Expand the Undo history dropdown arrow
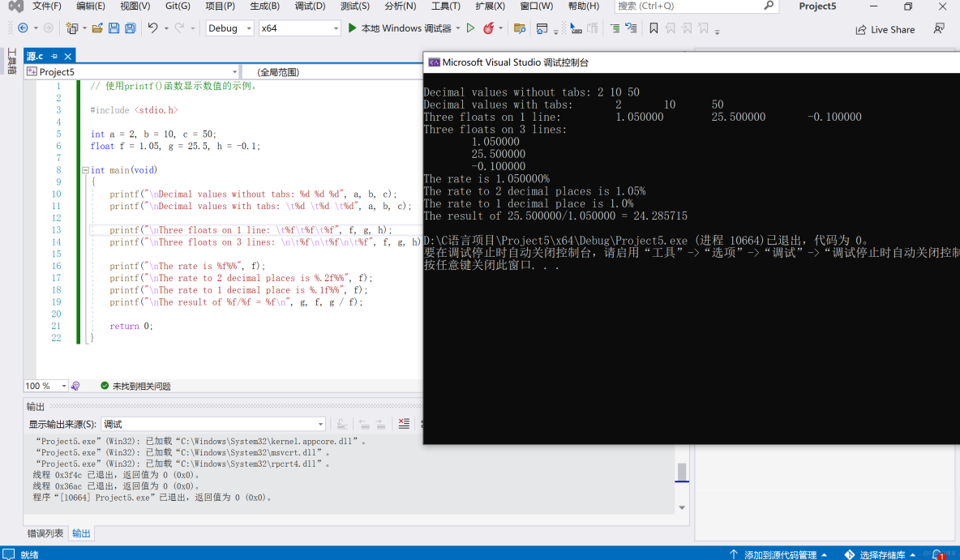 166,28
